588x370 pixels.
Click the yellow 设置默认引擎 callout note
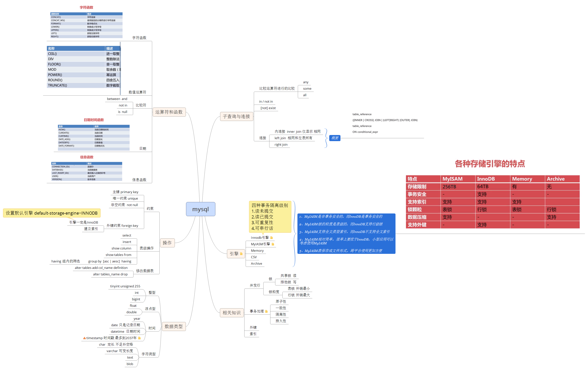click(52, 213)
